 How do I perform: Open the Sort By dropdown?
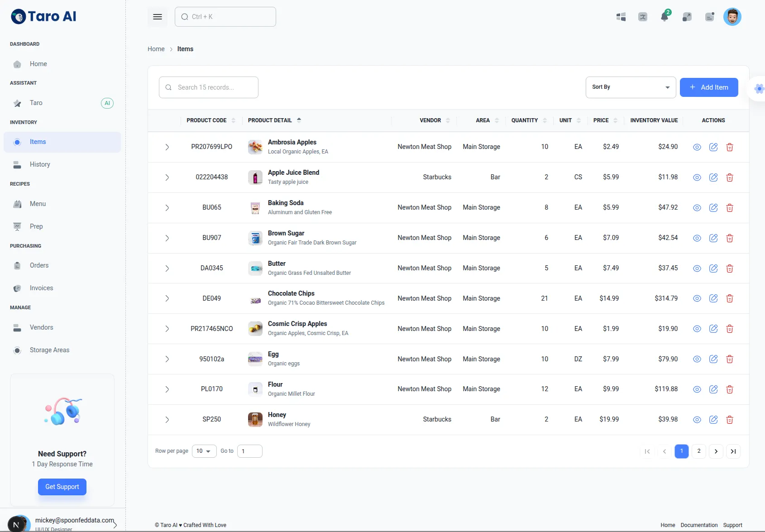tap(630, 87)
